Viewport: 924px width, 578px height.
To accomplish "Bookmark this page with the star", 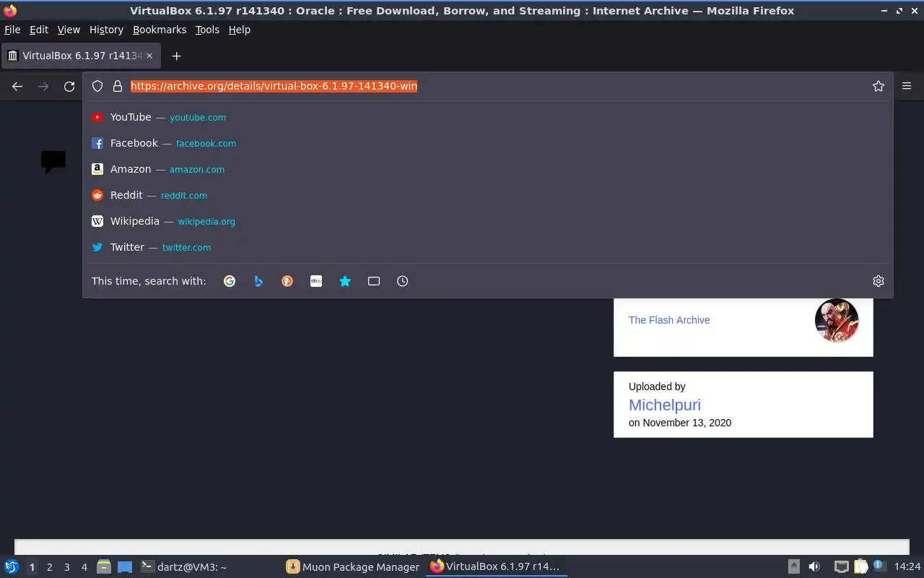I will [x=879, y=86].
